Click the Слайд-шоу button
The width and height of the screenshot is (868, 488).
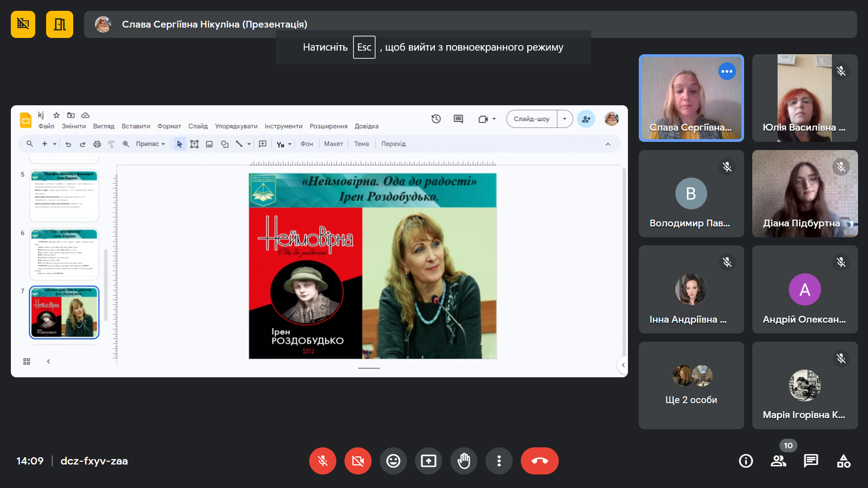tap(531, 119)
